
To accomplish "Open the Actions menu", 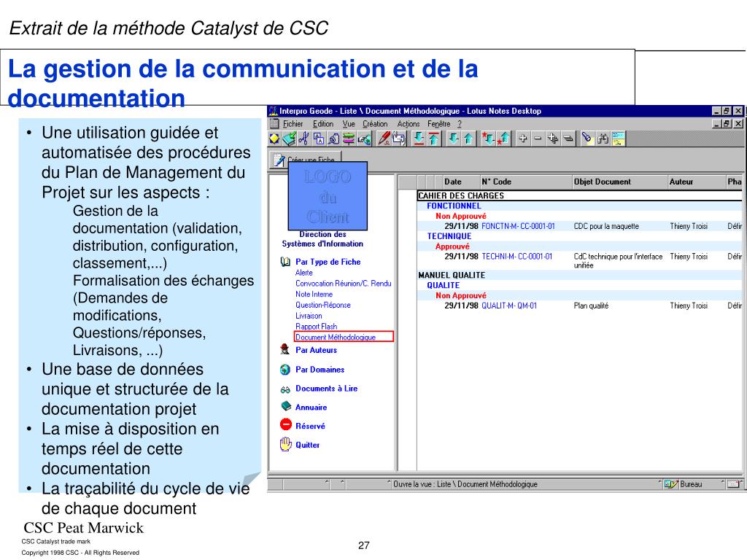I will click(x=409, y=124).
